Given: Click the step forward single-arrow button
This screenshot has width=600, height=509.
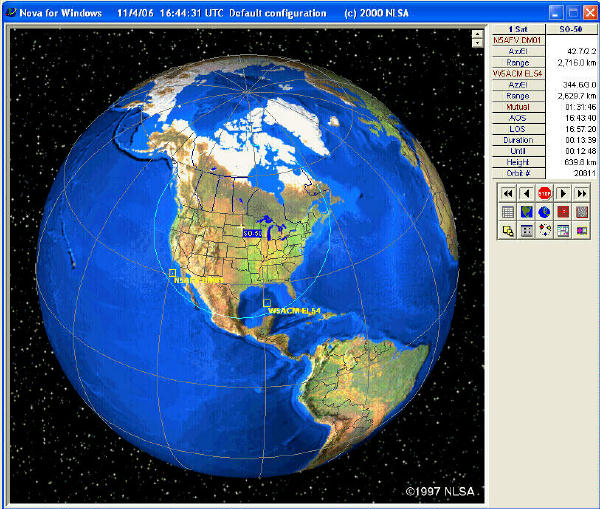Looking at the screenshot, I should (x=563, y=194).
